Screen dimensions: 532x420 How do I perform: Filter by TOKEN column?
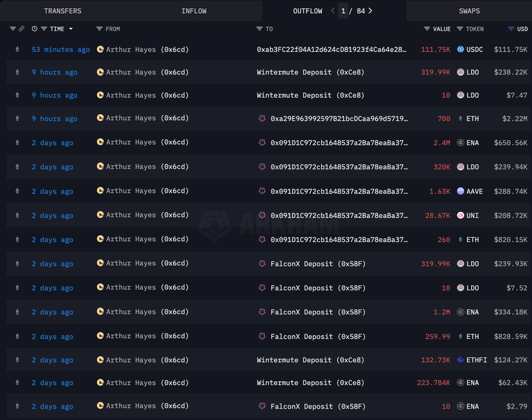(x=460, y=29)
